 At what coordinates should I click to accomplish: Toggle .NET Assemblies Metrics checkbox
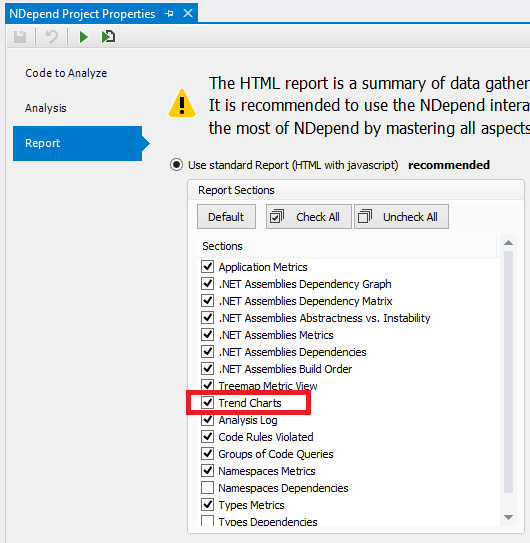[207, 335]
